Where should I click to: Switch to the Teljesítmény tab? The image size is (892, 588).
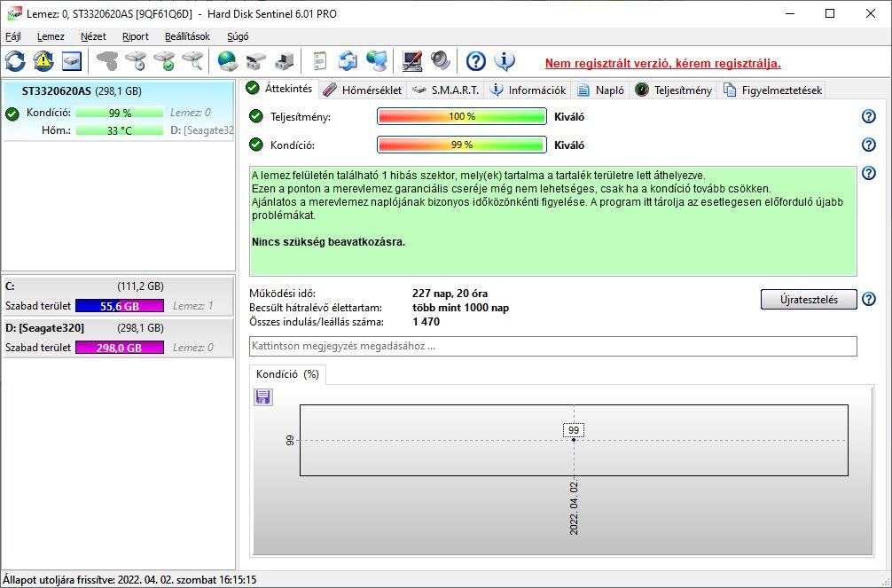click(x=674, y=90)
